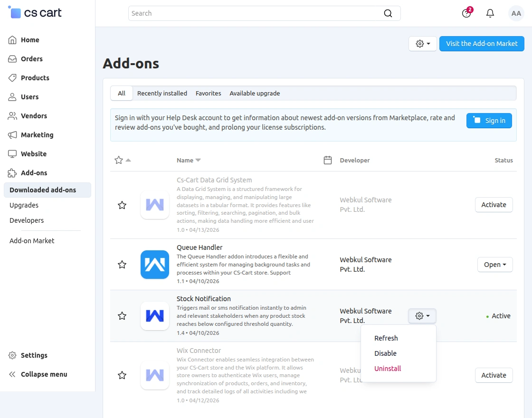Expand the Open dropdown for Queue Handler
Image resolution: width=532 pixels, height=418 pixels.
pos(495,265)
